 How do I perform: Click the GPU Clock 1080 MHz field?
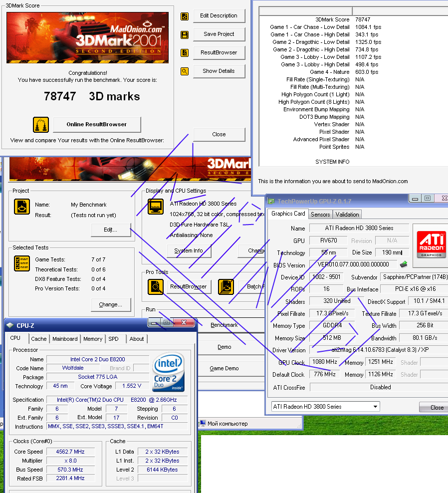point(324,362)
